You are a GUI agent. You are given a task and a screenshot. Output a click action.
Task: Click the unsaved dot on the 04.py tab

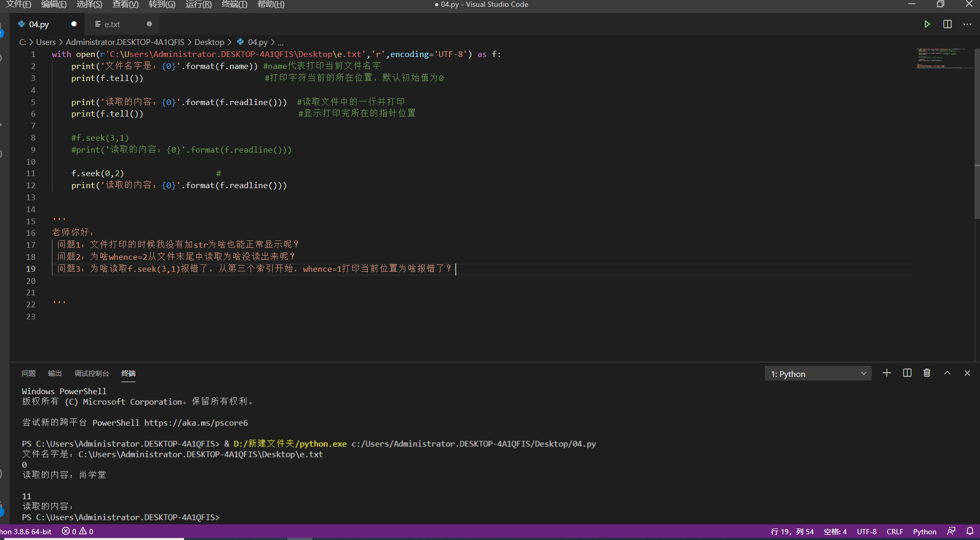click(74, 24)
